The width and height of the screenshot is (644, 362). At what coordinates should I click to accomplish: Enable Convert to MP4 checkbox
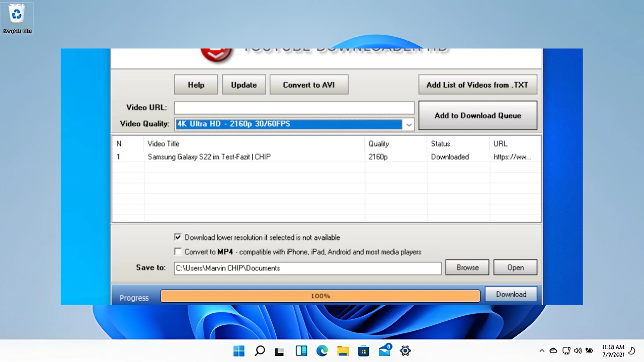[178, 251]
